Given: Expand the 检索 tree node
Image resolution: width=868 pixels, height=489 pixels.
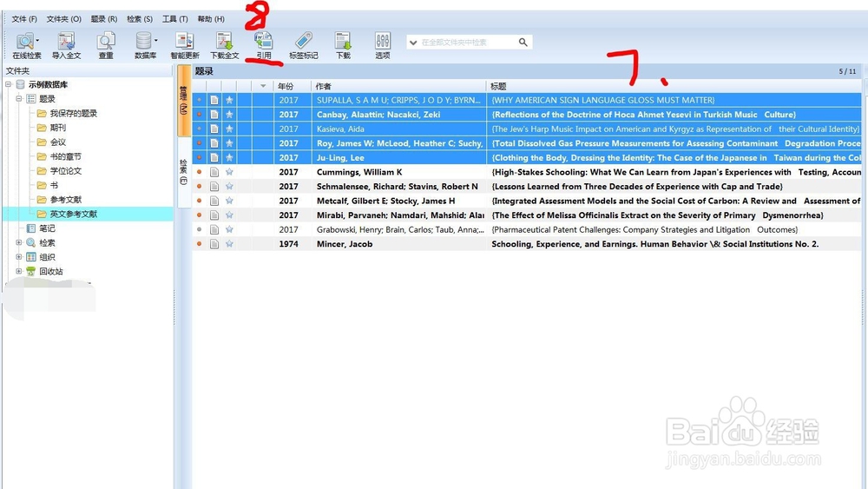Looking at the screenshot, I should pos(19,242).
